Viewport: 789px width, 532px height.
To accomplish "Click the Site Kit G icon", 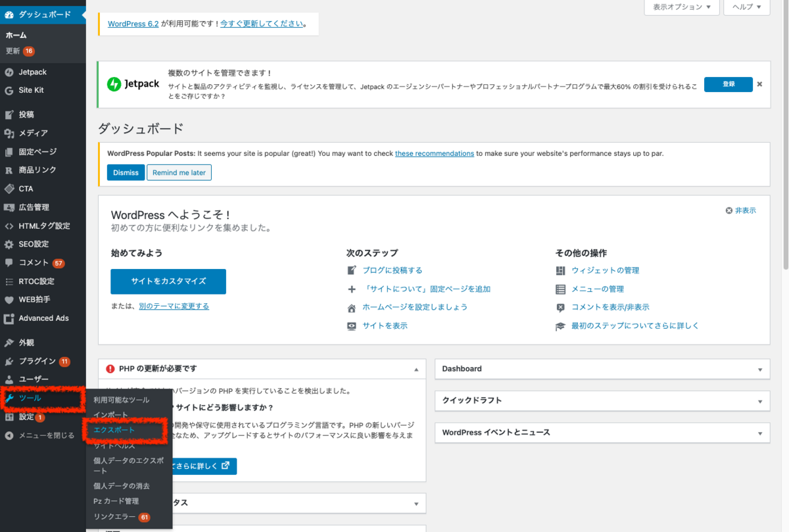I will tap(9, 91).
